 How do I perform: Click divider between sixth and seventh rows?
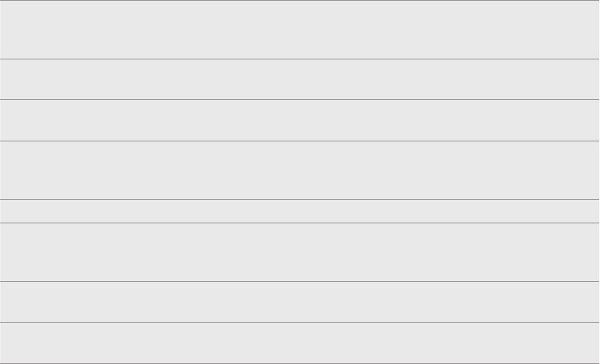(x=300, y=281)
